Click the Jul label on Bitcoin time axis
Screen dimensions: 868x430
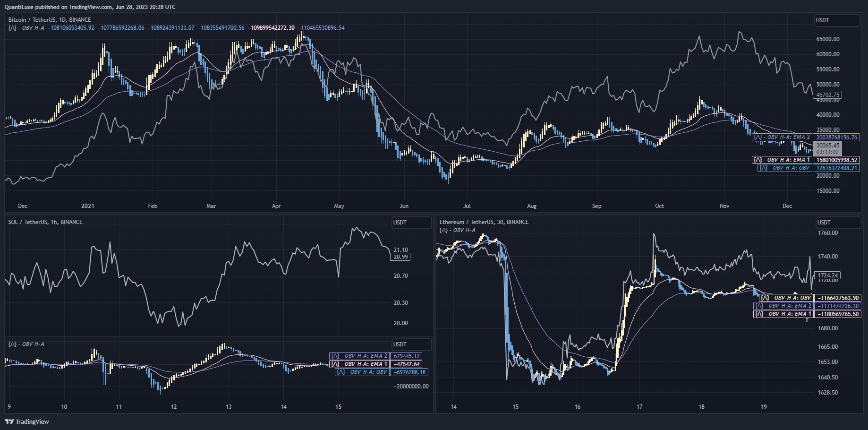point(467,206)
